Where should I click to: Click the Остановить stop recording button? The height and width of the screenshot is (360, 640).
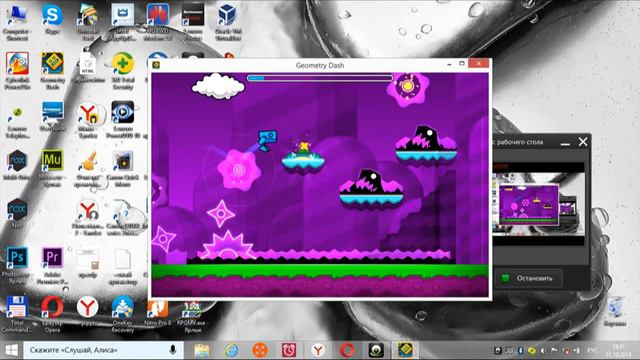[528, 278]
